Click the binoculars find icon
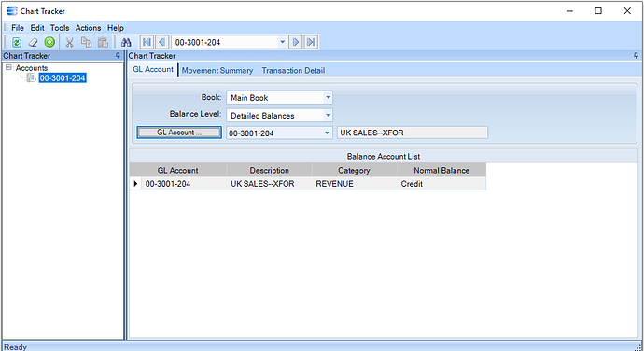 click(x=126, y=42)
